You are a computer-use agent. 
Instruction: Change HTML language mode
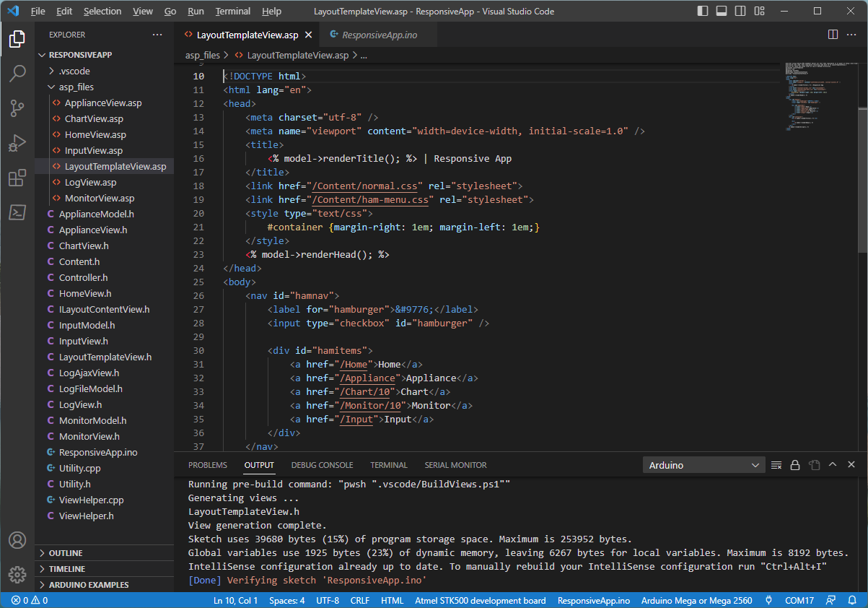393,600
